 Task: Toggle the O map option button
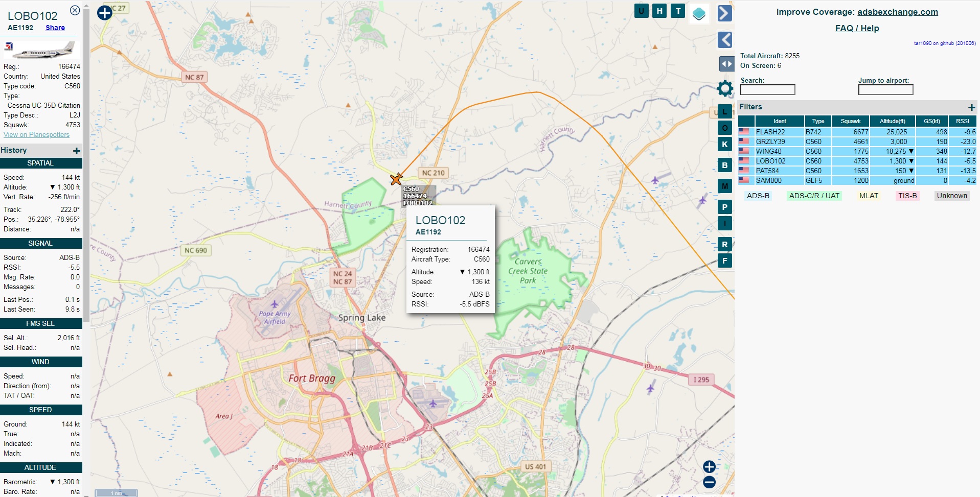(x=724, y=128)
